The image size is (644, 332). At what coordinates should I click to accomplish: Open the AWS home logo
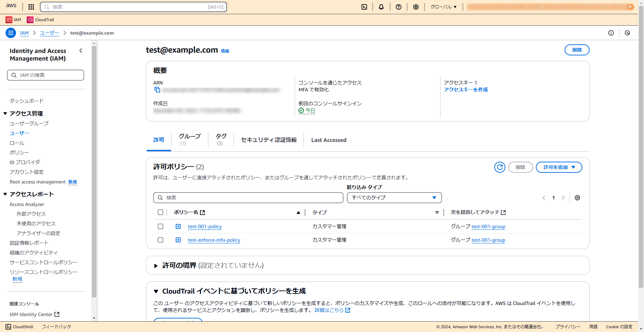pyautogui.click(x=11, y=6)
